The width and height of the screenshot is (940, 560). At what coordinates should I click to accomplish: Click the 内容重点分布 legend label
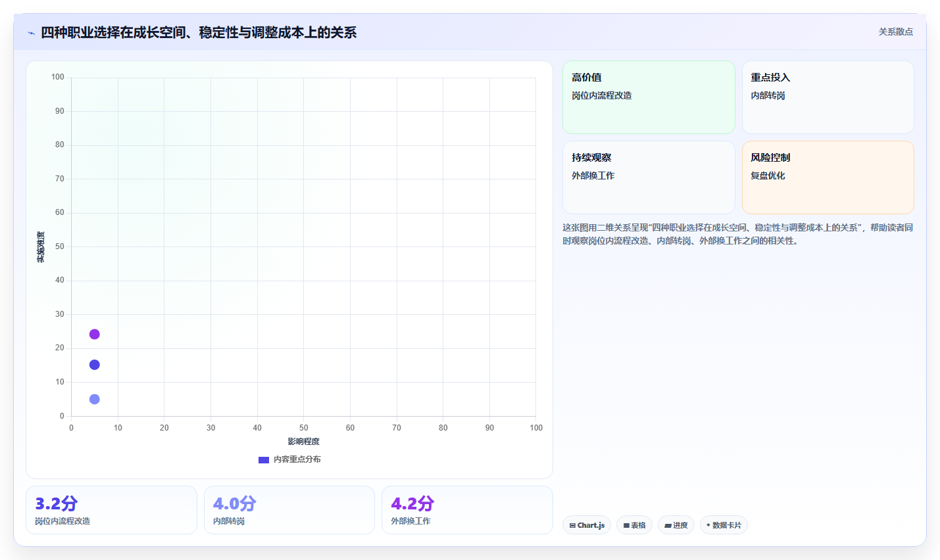tap(297, 459)
